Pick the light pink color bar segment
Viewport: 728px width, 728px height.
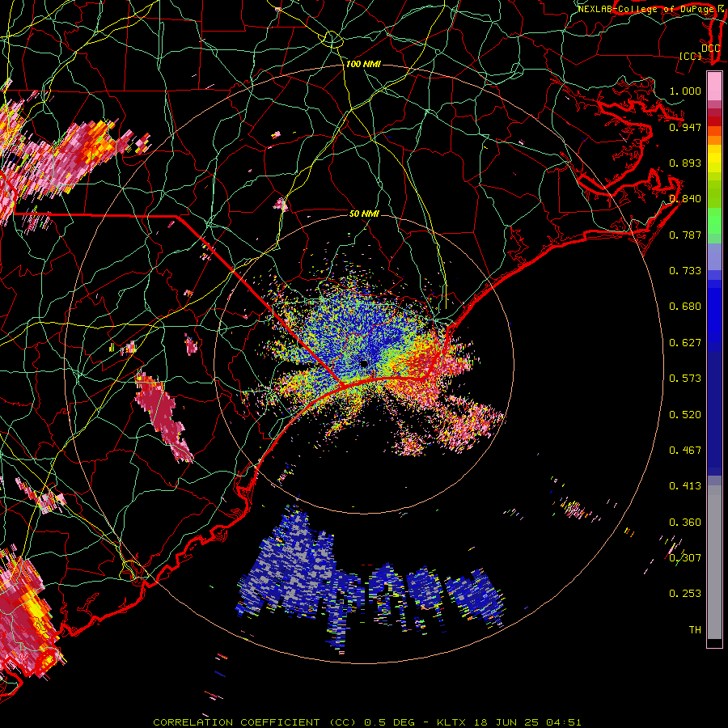[714, 87]
